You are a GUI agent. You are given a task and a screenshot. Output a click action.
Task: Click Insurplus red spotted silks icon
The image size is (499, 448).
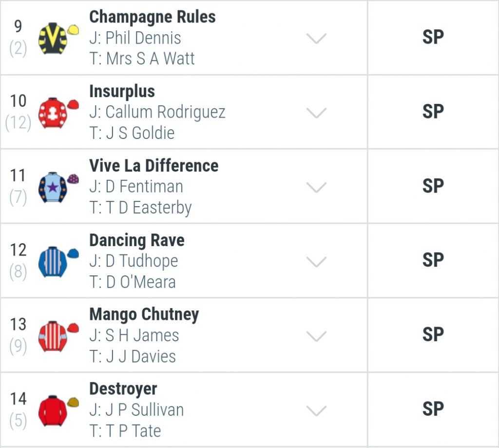(x=58, y=113)
